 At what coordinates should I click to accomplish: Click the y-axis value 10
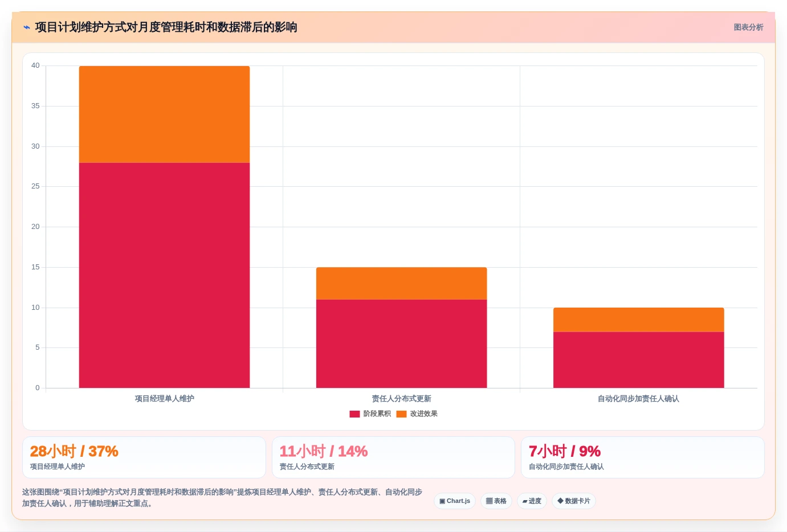(x=35, y=308)
